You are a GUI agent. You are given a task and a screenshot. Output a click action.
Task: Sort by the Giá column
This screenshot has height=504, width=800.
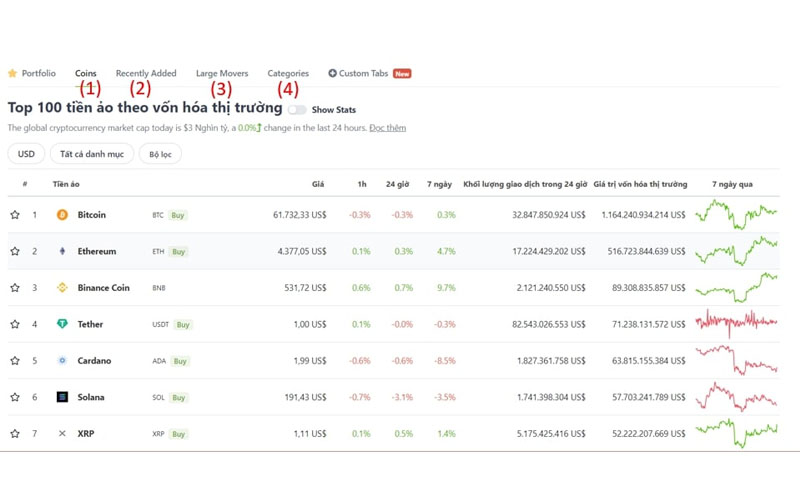point(318,184)
